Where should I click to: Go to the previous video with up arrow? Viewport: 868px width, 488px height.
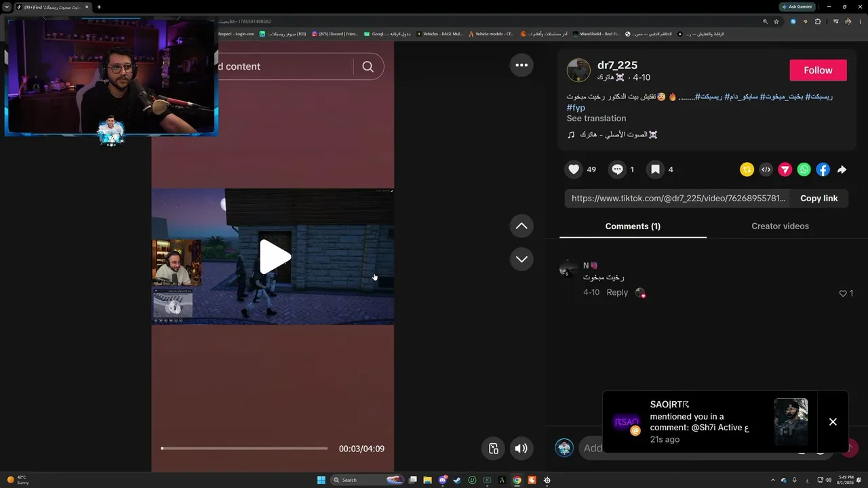pyautogui.click(x=521, y=226)
